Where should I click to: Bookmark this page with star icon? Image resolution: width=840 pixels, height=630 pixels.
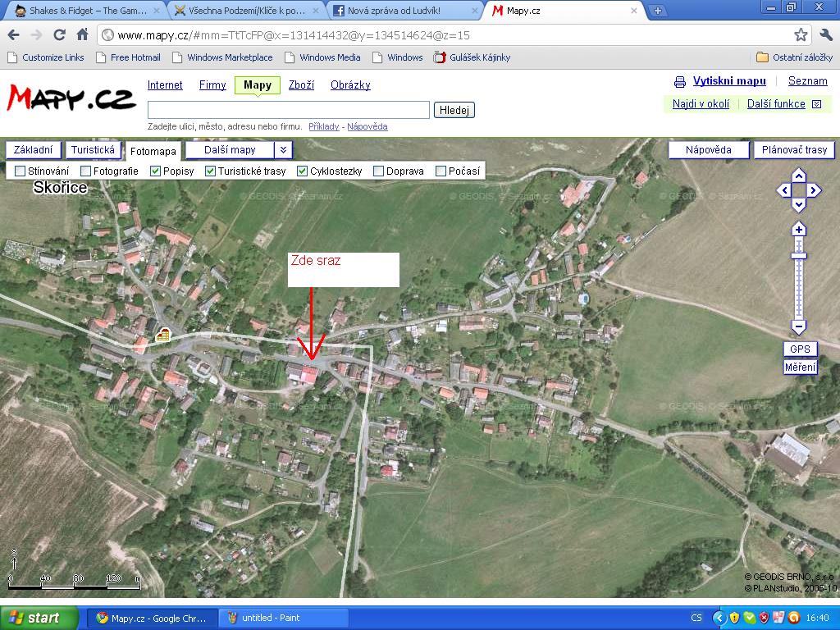[x=801, y=34]
